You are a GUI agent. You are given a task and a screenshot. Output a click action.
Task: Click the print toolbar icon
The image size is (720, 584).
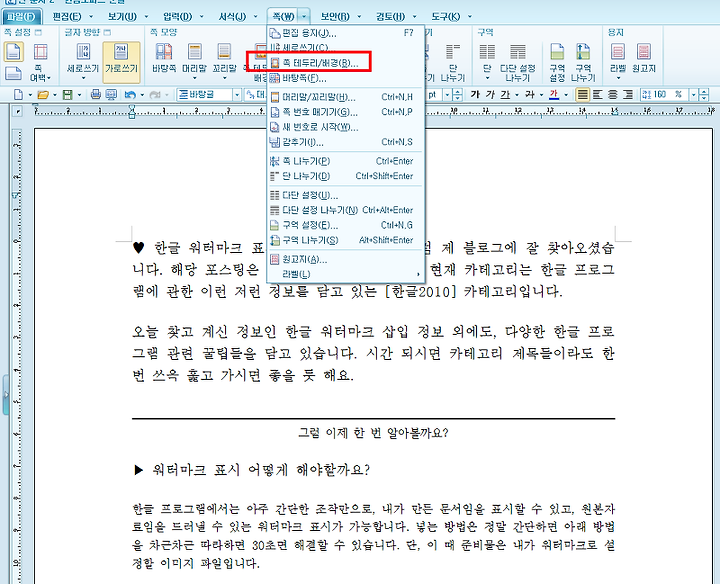[x=96, y=95]
